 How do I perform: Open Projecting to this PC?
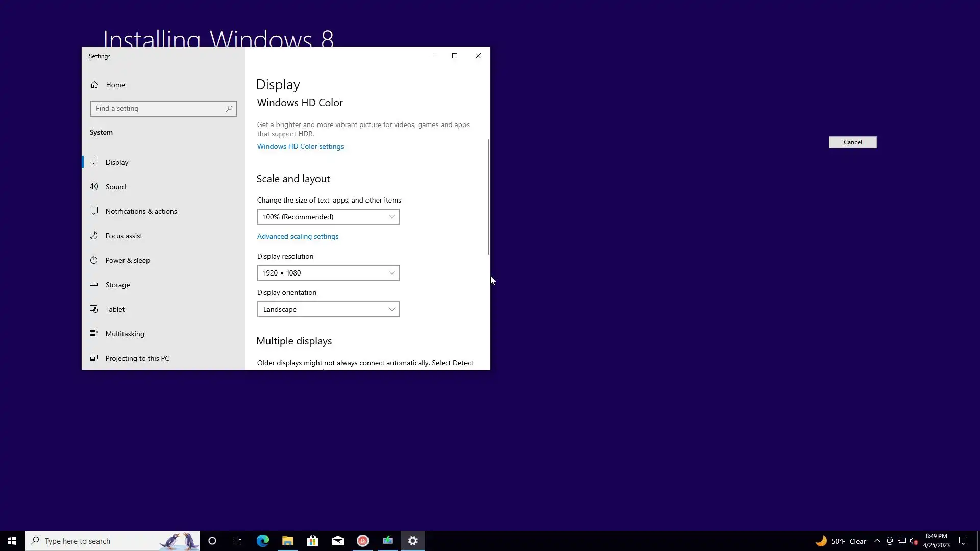pos(137,358)
